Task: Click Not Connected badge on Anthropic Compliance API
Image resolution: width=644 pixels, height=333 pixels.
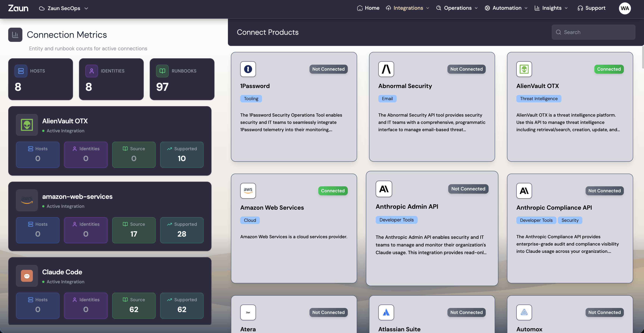Action: (604, 191)
